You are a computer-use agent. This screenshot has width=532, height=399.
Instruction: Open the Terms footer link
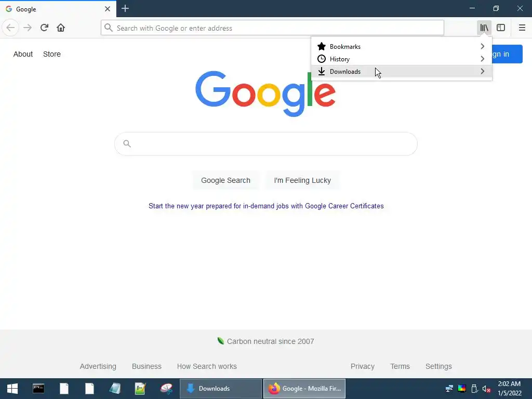pyautogui.click(x=400, y=366)
